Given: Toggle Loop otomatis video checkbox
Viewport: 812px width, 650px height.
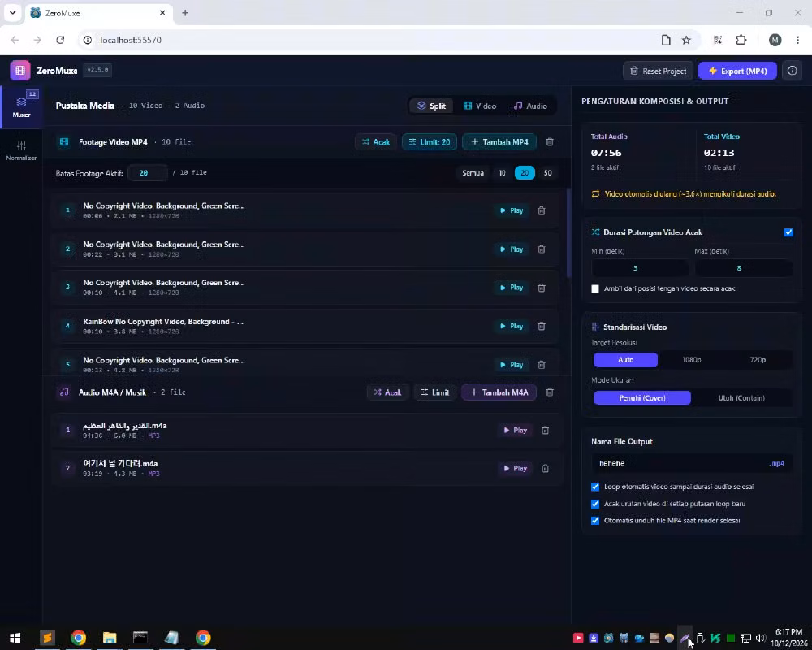Looking at the screenshot, I should point(595,487).
